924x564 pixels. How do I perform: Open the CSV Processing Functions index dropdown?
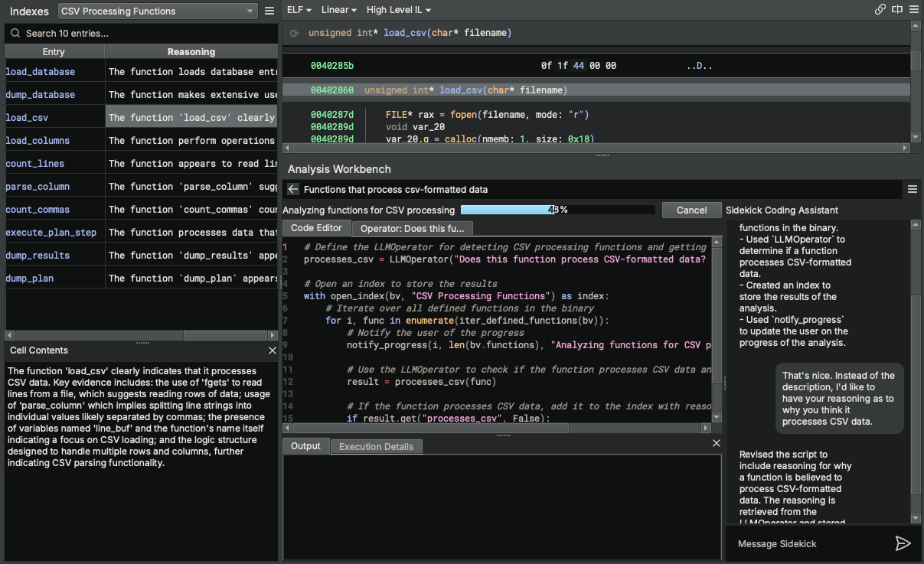[158, 11]
